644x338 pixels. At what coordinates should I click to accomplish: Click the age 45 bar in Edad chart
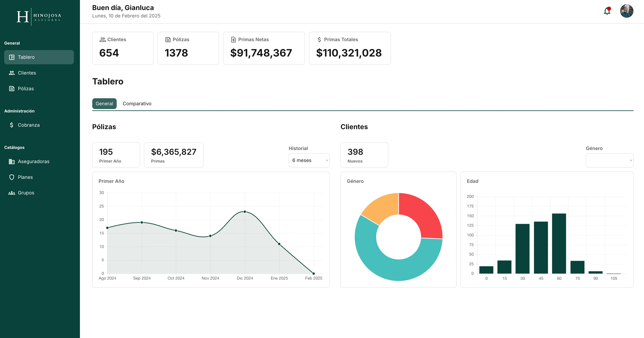click(541, 248)
